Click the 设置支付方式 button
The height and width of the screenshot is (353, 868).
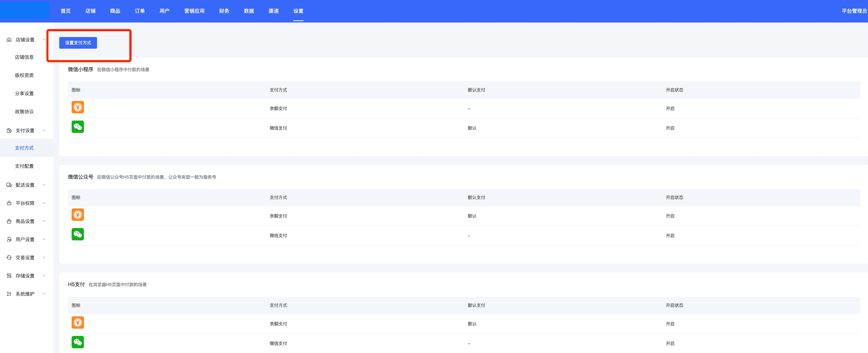pos(78,43)
